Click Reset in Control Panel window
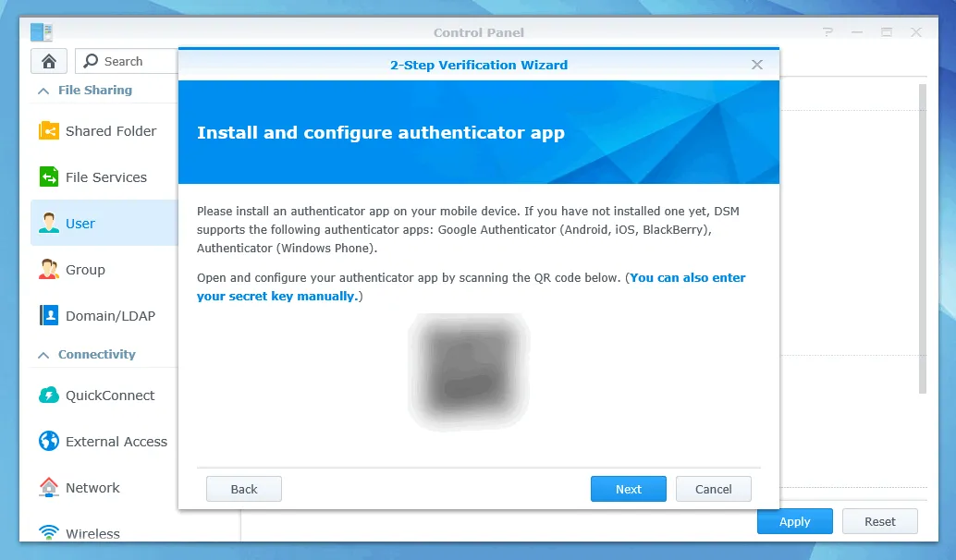This screenshot has width=956, height=560. click(x=880, y=521)
